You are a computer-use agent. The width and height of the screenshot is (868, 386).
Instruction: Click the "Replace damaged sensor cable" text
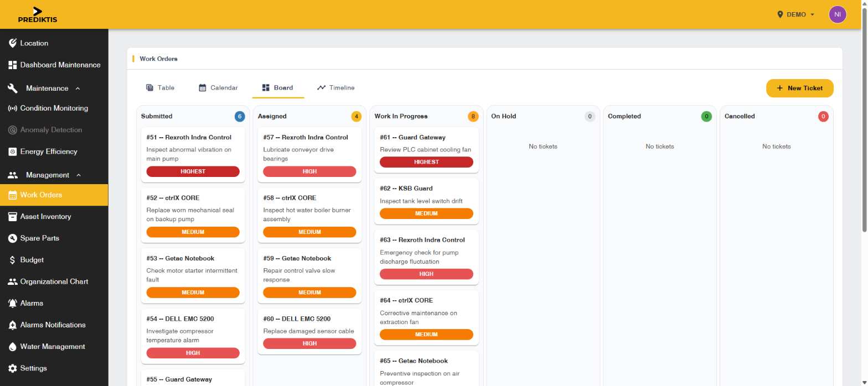pyautogui.click(x=308, y=331)
